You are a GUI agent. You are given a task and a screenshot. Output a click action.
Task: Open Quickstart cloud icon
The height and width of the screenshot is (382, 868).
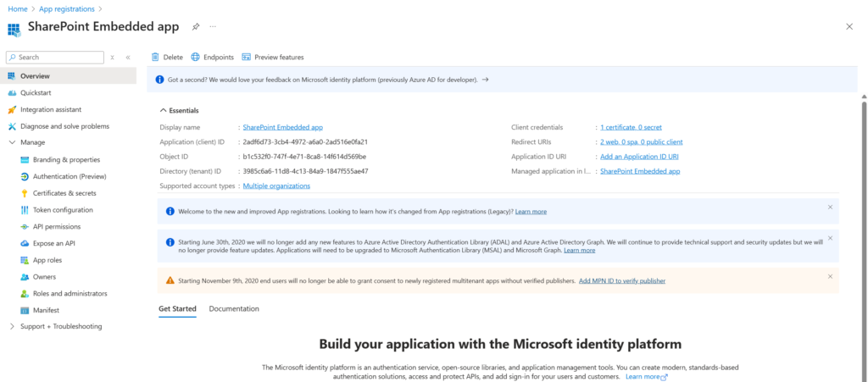(x=12, y=93)
